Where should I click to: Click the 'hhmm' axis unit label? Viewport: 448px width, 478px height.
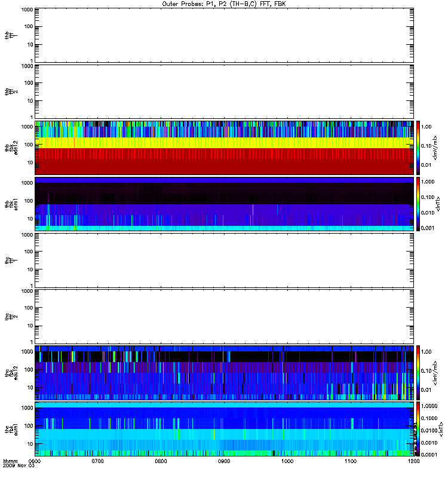(x=10, y=461)
